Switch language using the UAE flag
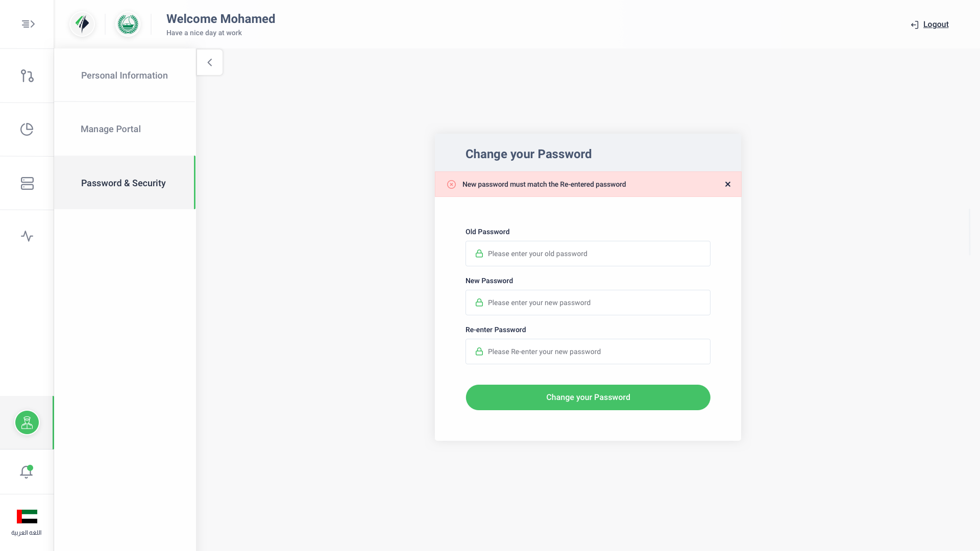 coord(27,516)
